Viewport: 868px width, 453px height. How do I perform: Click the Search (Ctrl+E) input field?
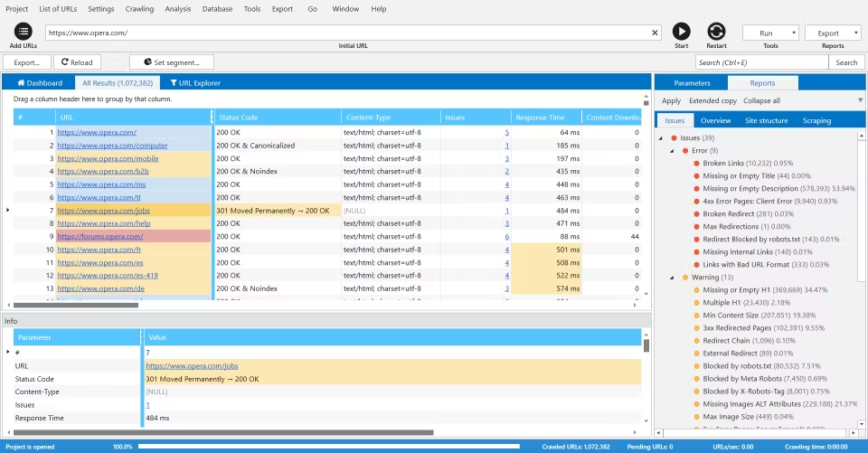(x=761, y=62)
